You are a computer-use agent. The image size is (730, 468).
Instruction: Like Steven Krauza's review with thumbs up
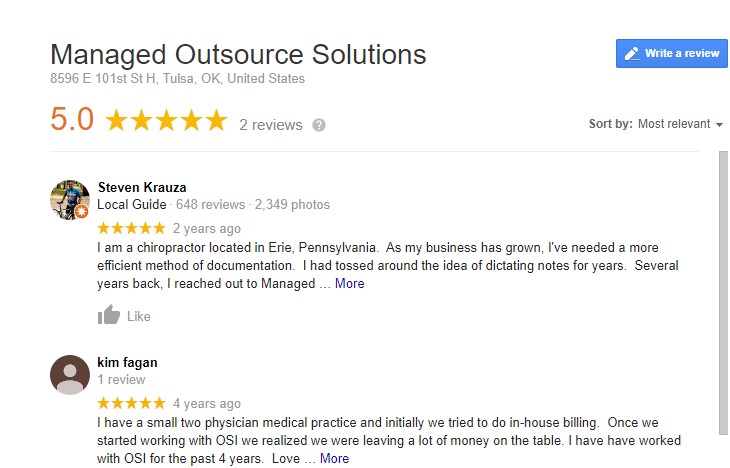pos(108,316)
